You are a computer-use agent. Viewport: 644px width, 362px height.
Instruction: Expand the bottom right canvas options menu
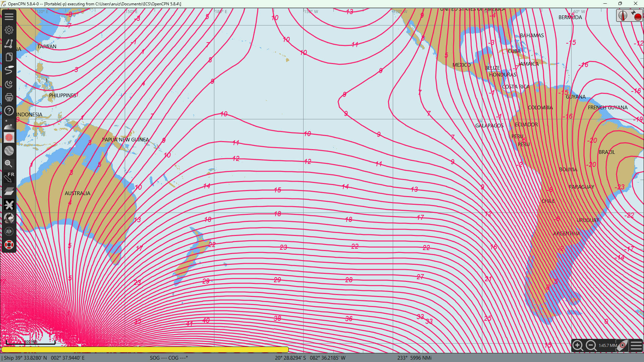pyautogui.click(x=636, y=345)
